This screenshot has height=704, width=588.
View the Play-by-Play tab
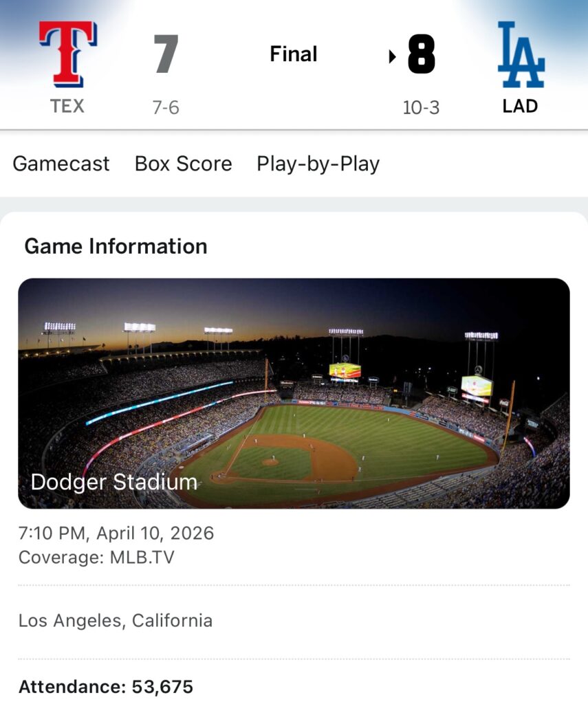click(x=318, y=164)
